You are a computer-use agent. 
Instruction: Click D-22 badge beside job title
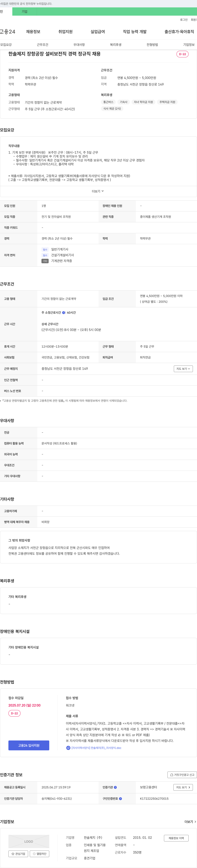point(183,54)
